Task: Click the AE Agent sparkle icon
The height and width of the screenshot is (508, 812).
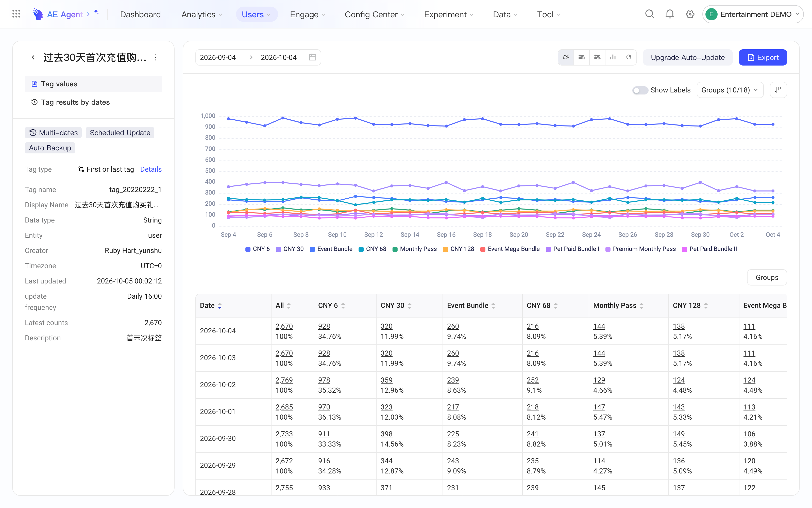Action: (x=96, y=12)
